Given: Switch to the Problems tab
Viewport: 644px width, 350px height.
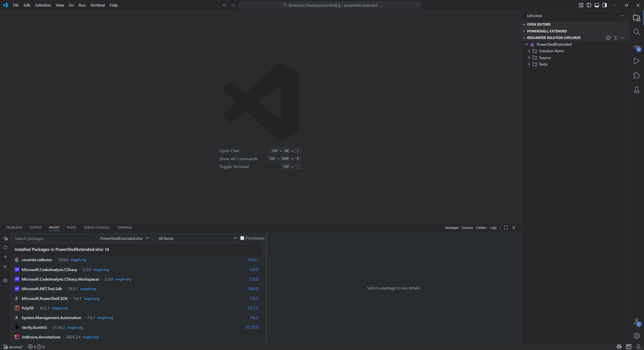Looking at the screenshot, I should (14, 227).
